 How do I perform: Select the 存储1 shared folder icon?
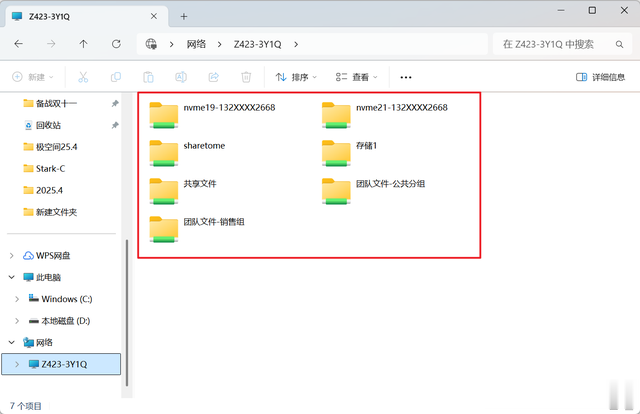tap(336, 153)
